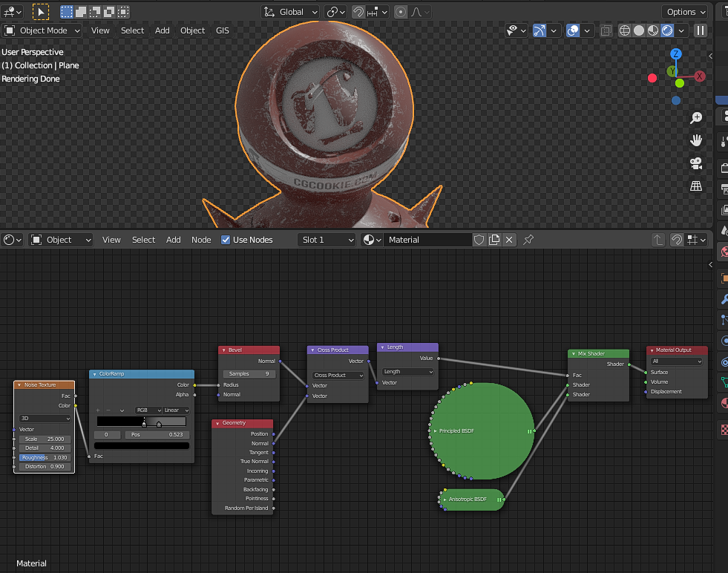Toggle snapping in node editor header
The image size is (728, 573).
pyautogui.click(x=677, y=240)
